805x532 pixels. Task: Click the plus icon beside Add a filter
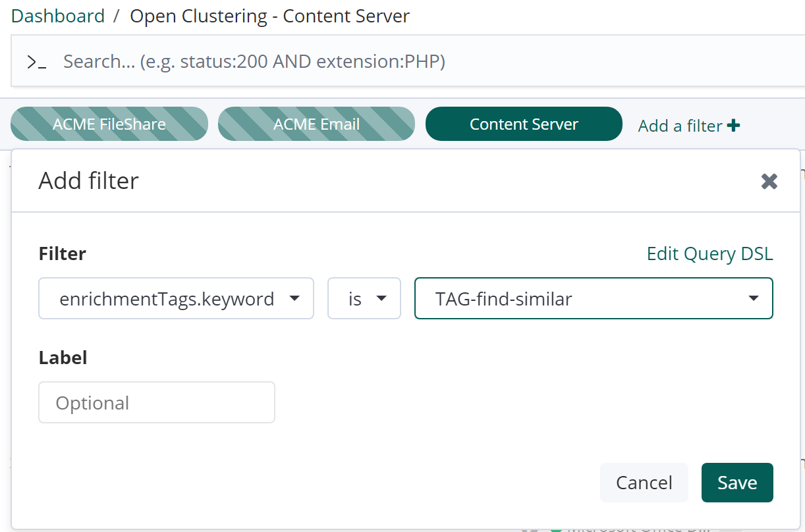pos(733,125)
